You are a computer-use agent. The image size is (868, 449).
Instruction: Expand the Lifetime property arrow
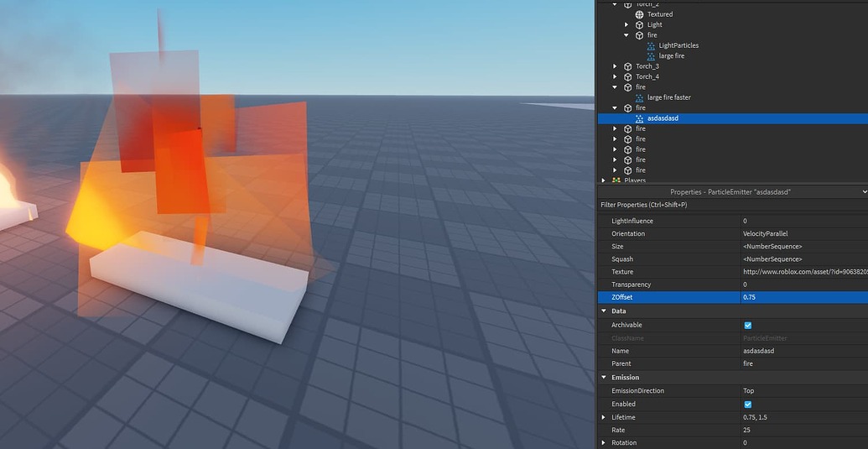(x=604, y=417)
